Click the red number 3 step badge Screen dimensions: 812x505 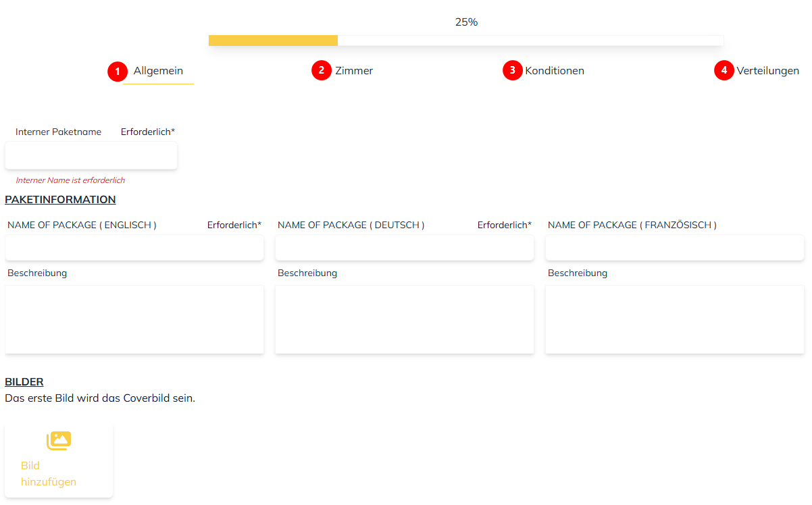(513, 70)
